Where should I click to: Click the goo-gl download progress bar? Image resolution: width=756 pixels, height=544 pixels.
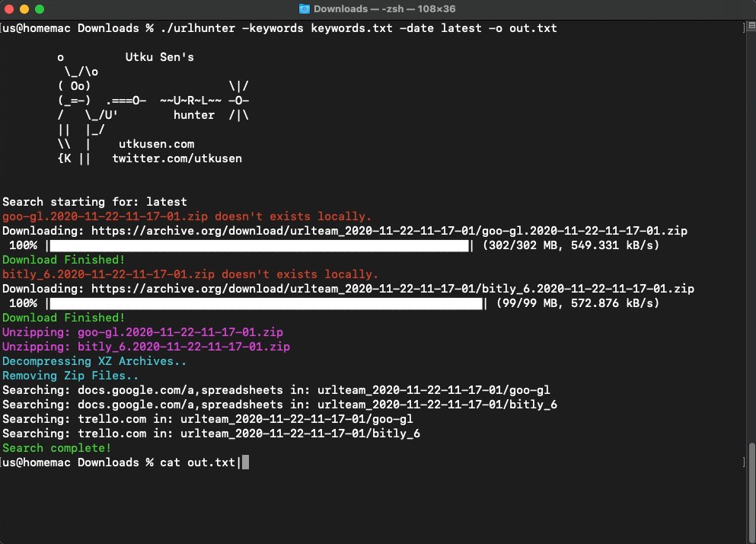pyautogui.click(x=260, y=245)
